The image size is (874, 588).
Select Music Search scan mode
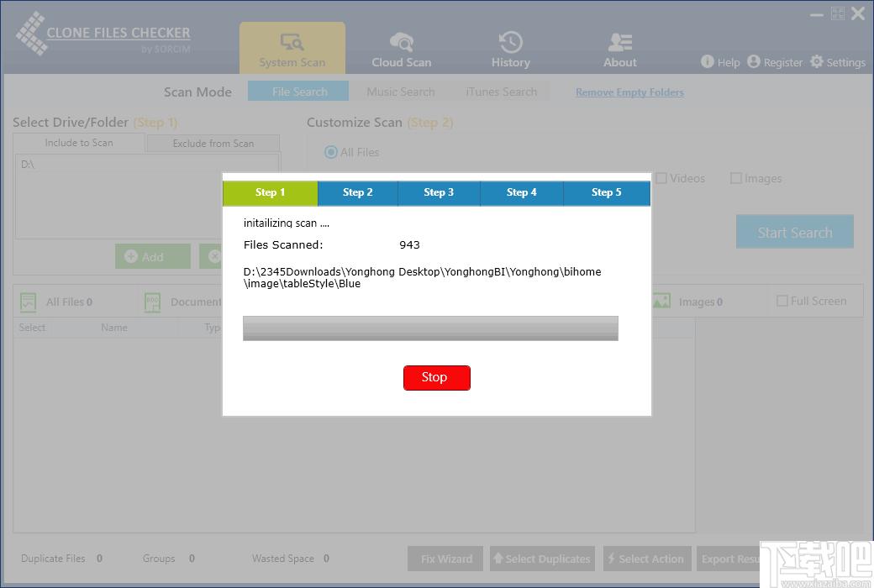pos(400,92)
